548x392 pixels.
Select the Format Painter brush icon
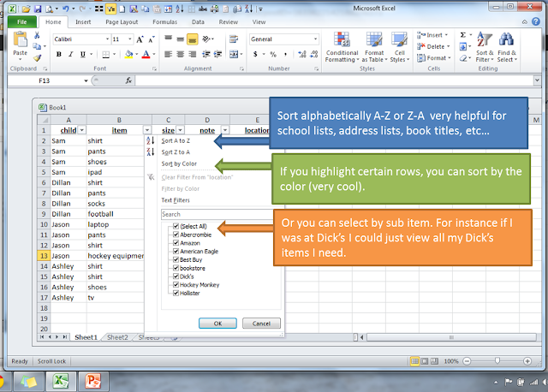[x=37, y=57]
